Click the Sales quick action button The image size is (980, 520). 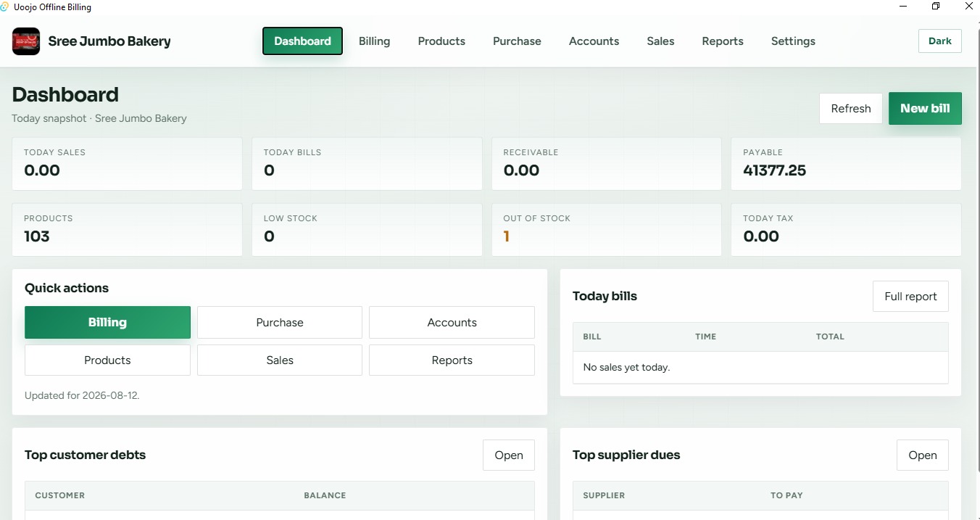(x=280, y=360)
